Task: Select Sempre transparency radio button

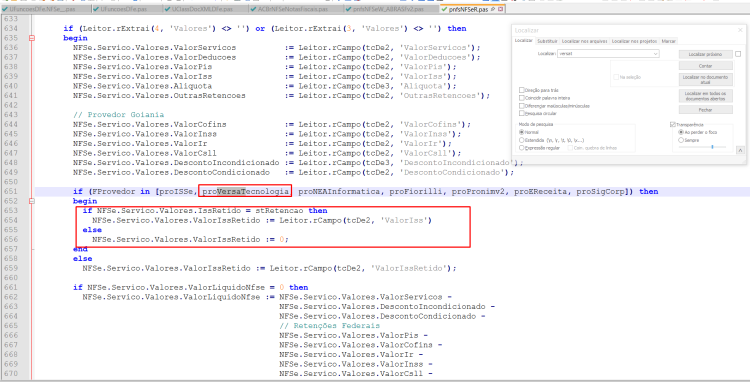Action: pos(681,140)
